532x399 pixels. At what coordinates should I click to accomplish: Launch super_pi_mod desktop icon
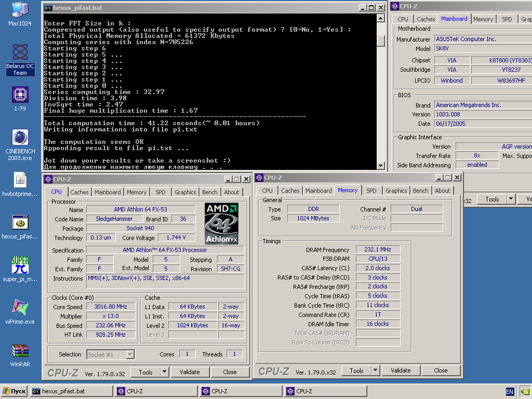pyautogui.click(x=20, y=270)
